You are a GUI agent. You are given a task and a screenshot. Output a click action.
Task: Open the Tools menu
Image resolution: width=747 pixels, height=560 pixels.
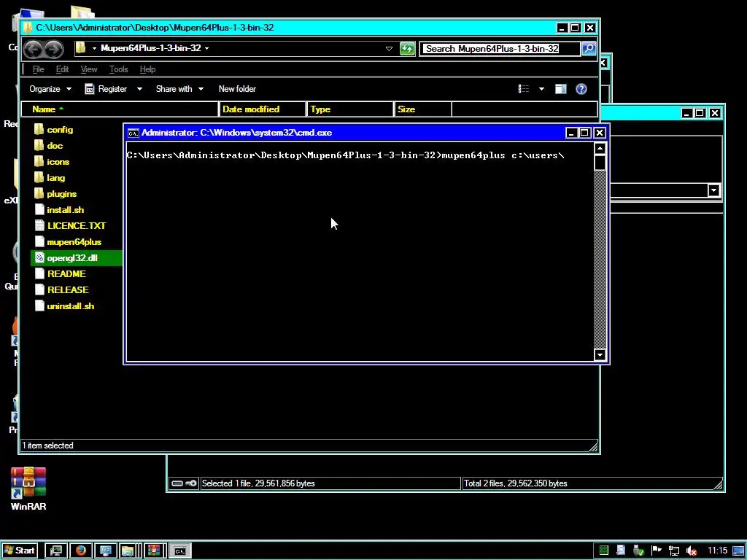click(119, 69)
